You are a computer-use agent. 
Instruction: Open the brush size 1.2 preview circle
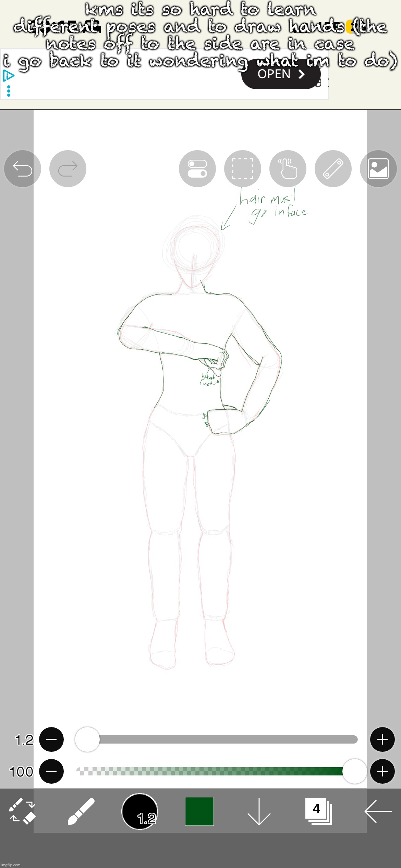pyautogui.click(x=140, y=811)
